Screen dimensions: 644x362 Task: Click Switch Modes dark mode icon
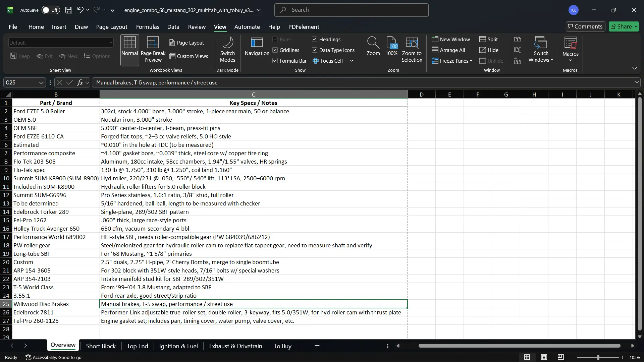pyautogui.click(x=227, y=50)
